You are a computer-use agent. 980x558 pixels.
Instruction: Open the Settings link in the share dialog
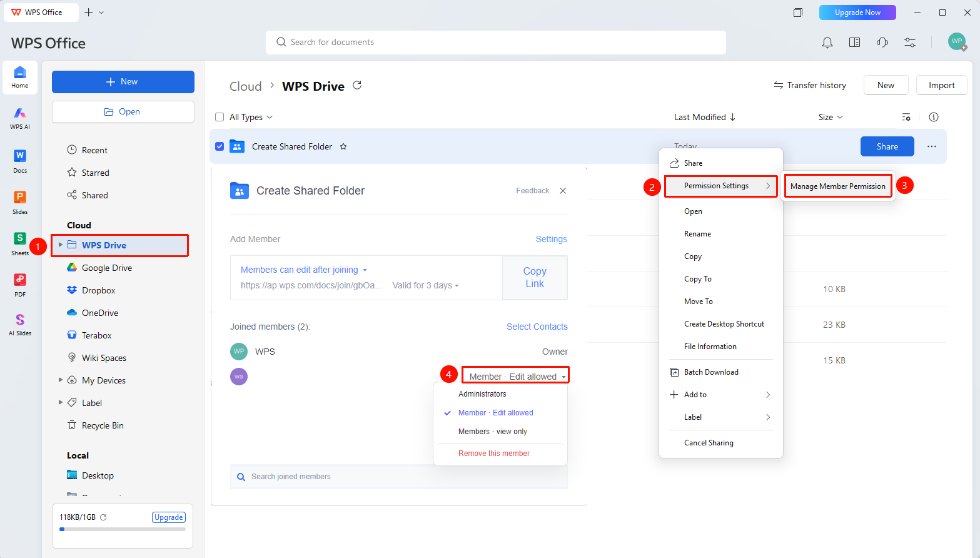(x=552, y=239)
